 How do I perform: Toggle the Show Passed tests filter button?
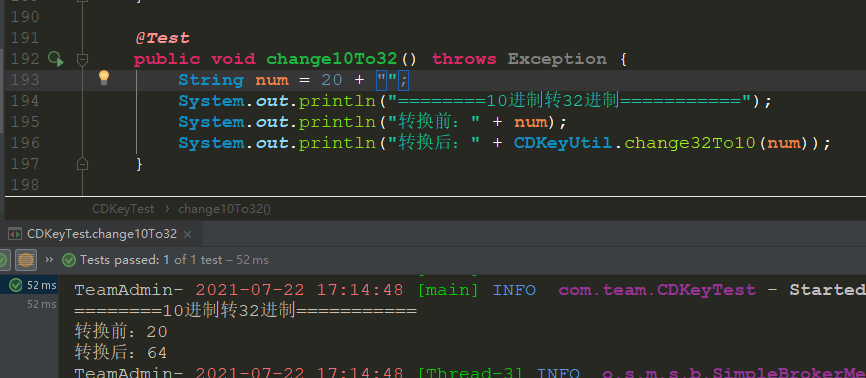pos(3,259)
